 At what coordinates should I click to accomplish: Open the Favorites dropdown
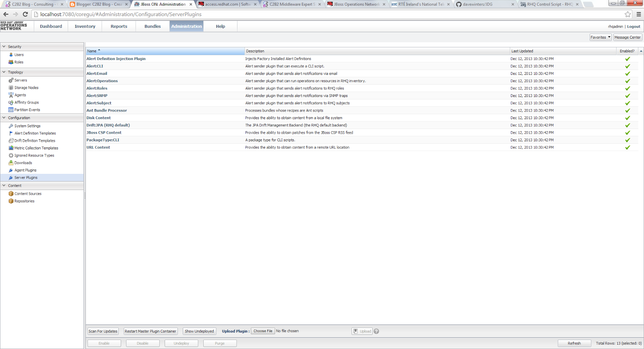click(x=601, y=37)
